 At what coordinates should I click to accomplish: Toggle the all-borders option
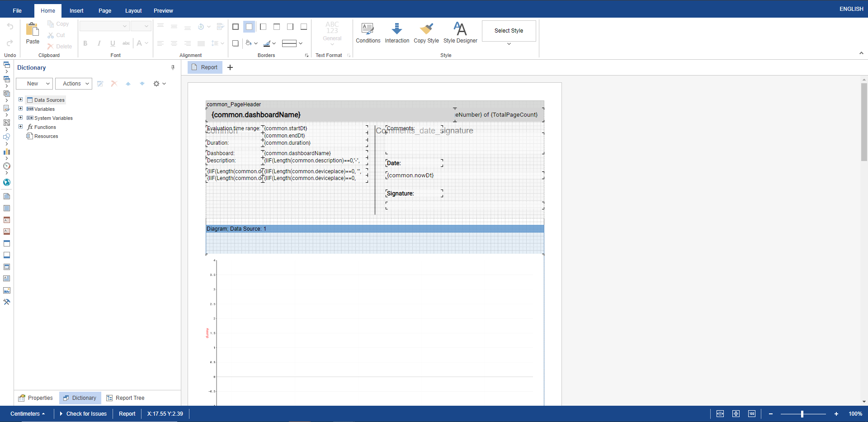click(236, 27)
